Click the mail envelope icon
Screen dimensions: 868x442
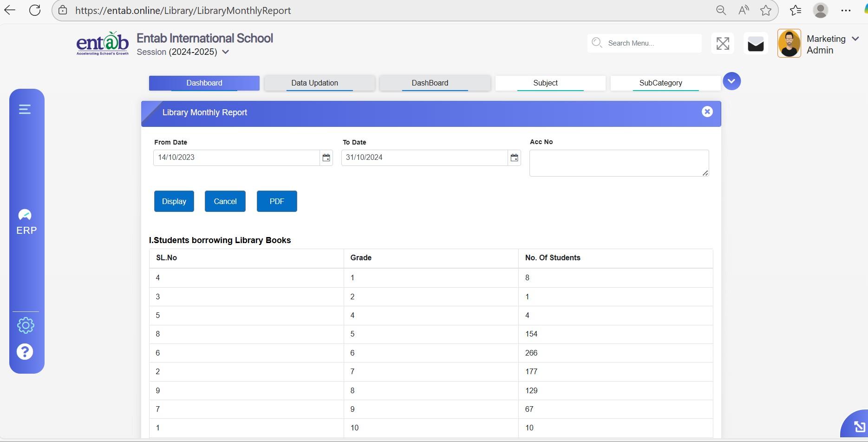(x=755, y=44)
